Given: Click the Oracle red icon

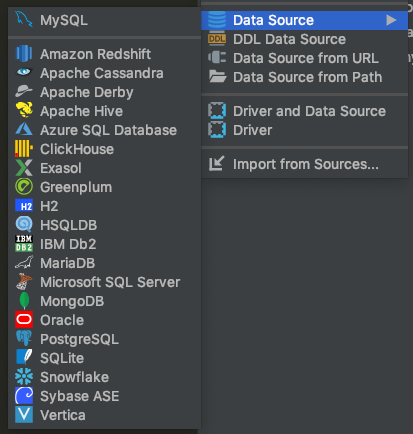Looking at the screenshot, I should coord(24,320).
